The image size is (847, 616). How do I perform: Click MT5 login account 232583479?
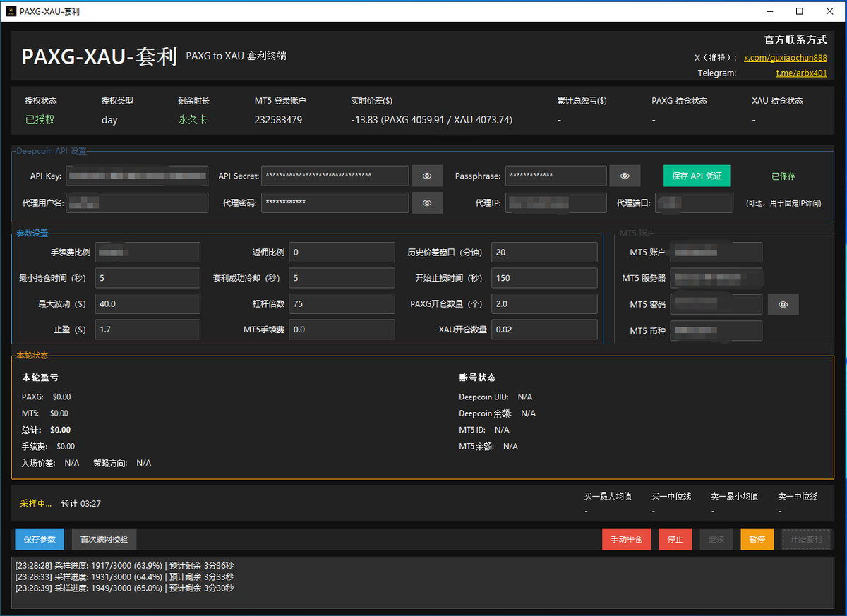click(278, 120)
